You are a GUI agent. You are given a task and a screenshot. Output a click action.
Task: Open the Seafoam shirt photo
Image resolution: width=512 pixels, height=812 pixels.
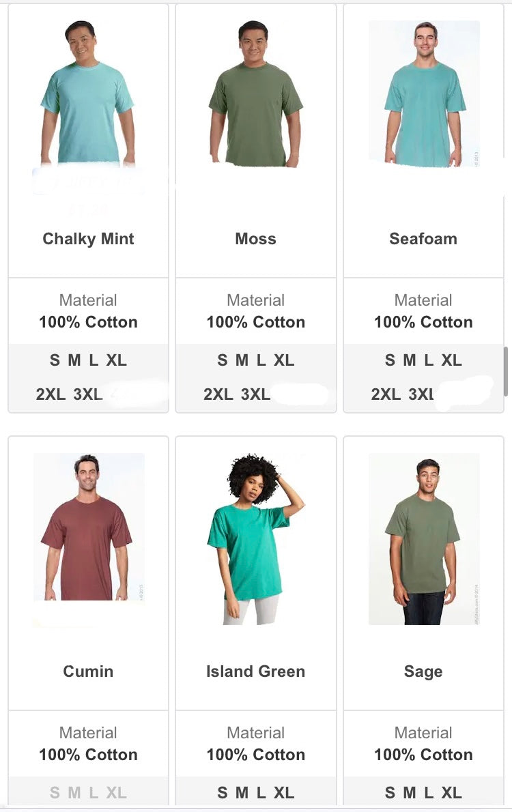[x=424, y=93]
